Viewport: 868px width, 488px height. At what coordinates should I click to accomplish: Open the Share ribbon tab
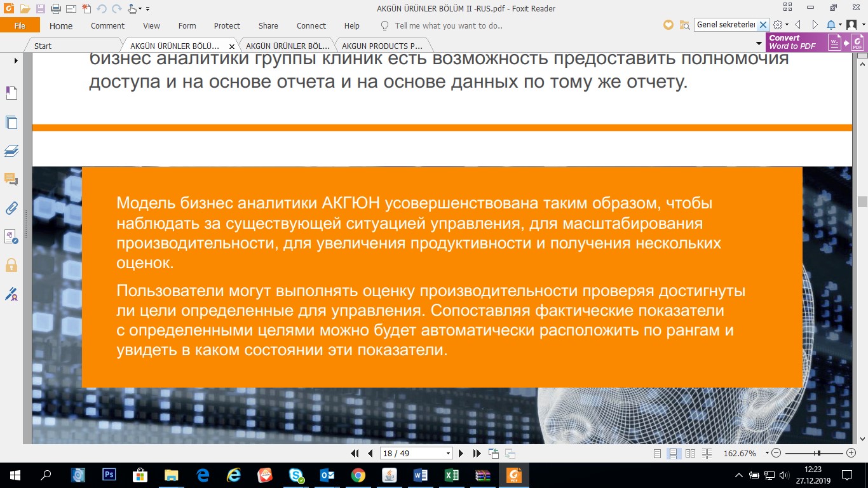tap(268, 26)
